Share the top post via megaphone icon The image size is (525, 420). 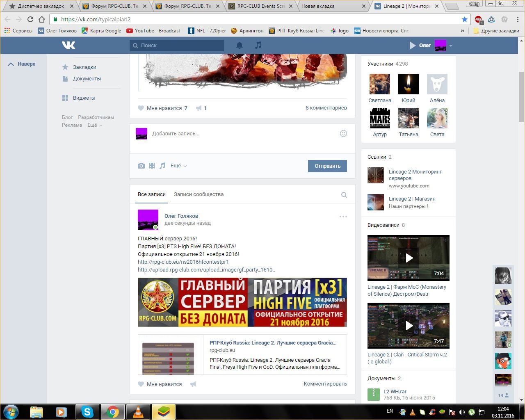pyautogui.click(x=199, y=108)
